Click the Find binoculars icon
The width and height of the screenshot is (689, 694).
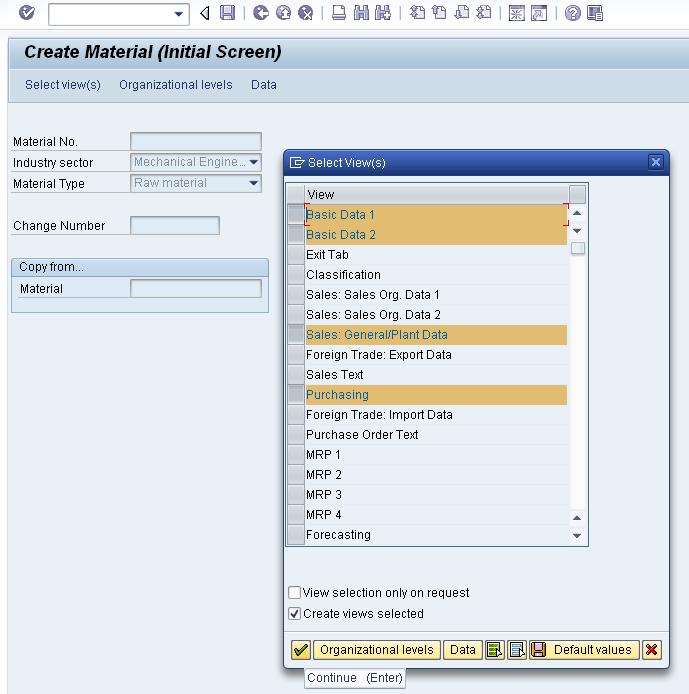[361, 13]
